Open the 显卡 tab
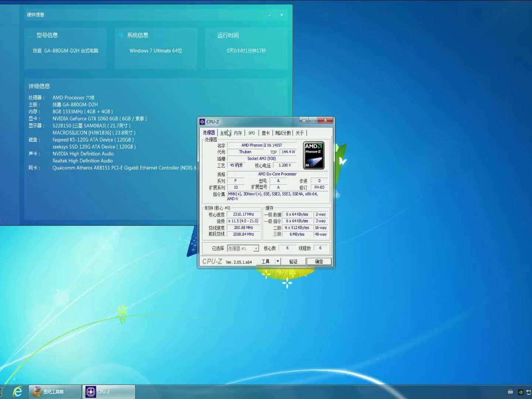 (266, 133)
